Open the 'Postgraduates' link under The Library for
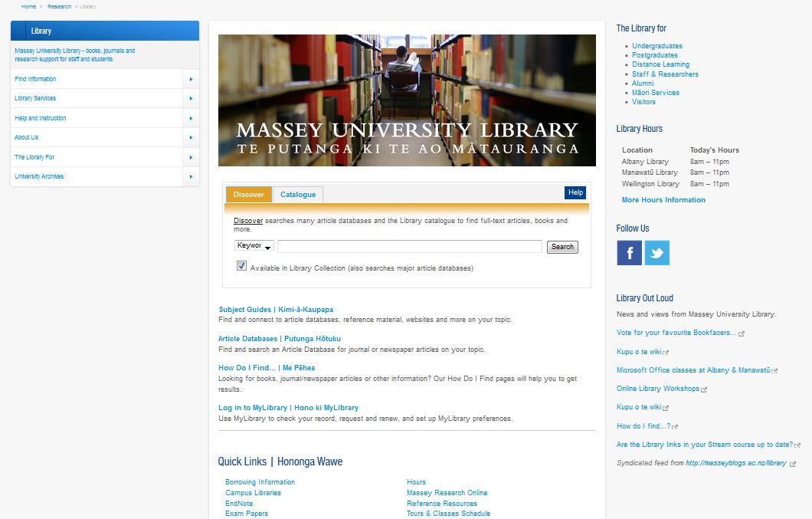The height and width of the screenshot is (519, 812). coord(653,54)
